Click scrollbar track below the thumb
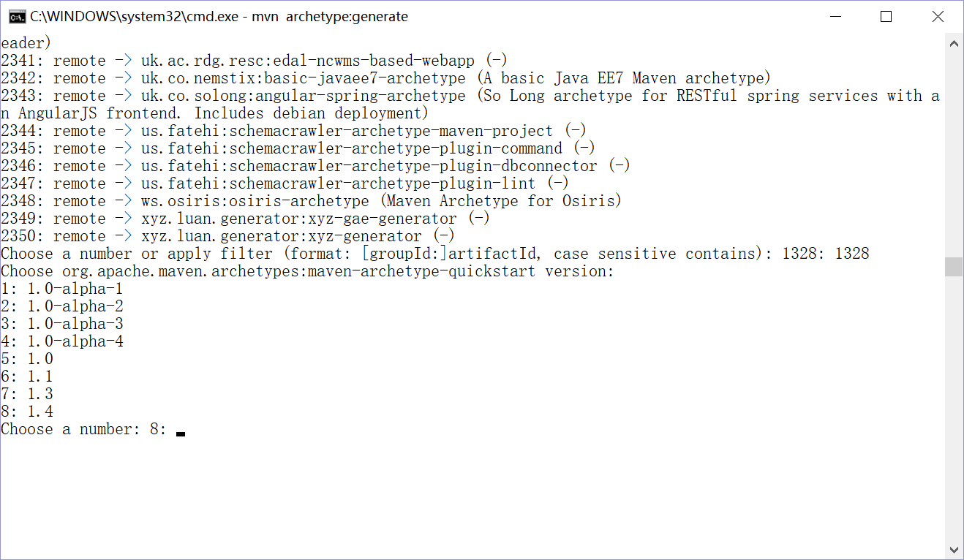 pyautogui.click(x=954, y=409)
